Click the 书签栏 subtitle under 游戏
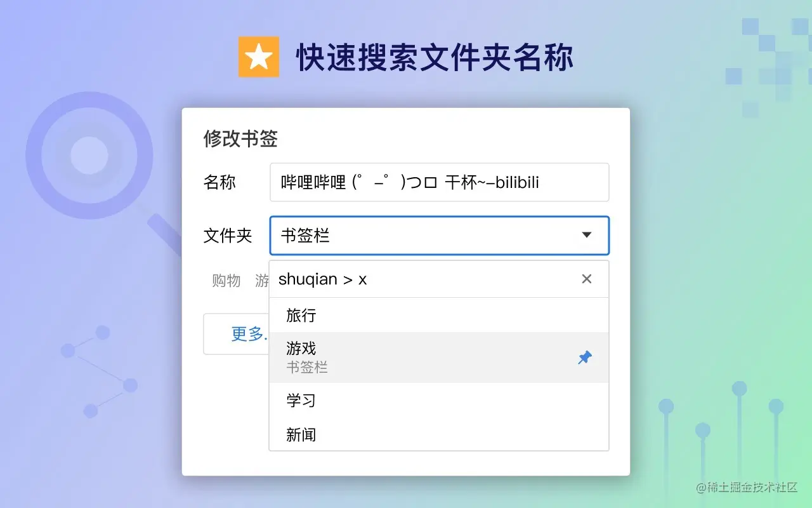 [x=307, y=367]
